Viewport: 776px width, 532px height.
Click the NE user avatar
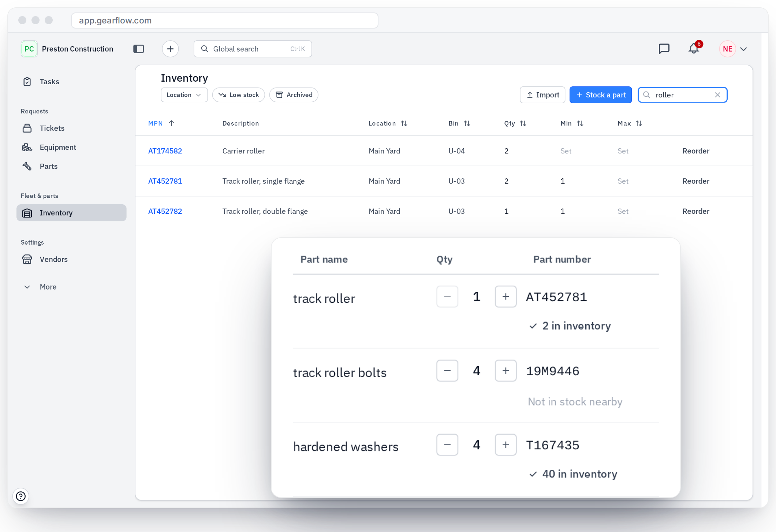tap(727, 49)
